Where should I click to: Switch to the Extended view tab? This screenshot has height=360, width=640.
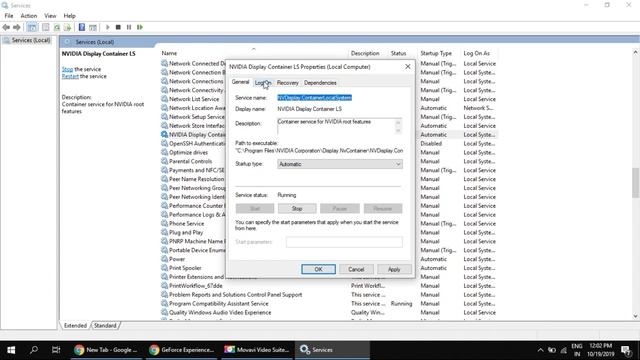coord(75,326)
